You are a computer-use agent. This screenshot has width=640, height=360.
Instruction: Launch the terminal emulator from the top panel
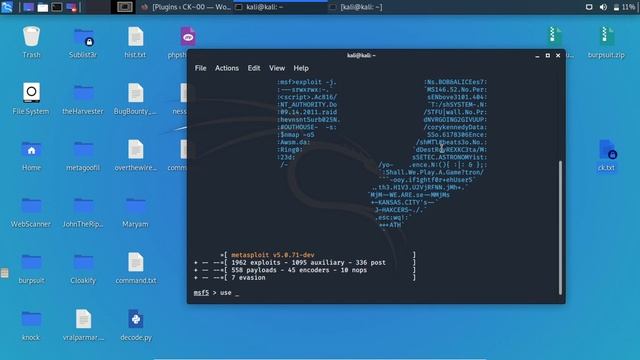tap(57, 7)
